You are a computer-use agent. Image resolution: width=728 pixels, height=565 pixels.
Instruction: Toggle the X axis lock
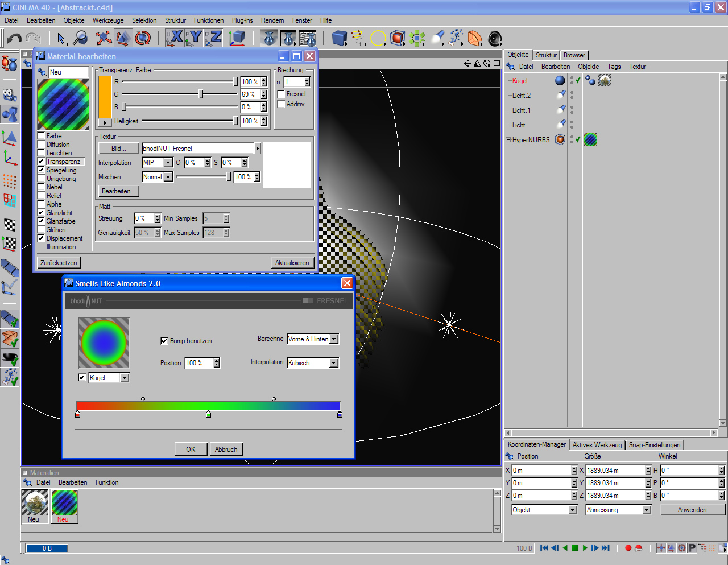click(175, 38)
